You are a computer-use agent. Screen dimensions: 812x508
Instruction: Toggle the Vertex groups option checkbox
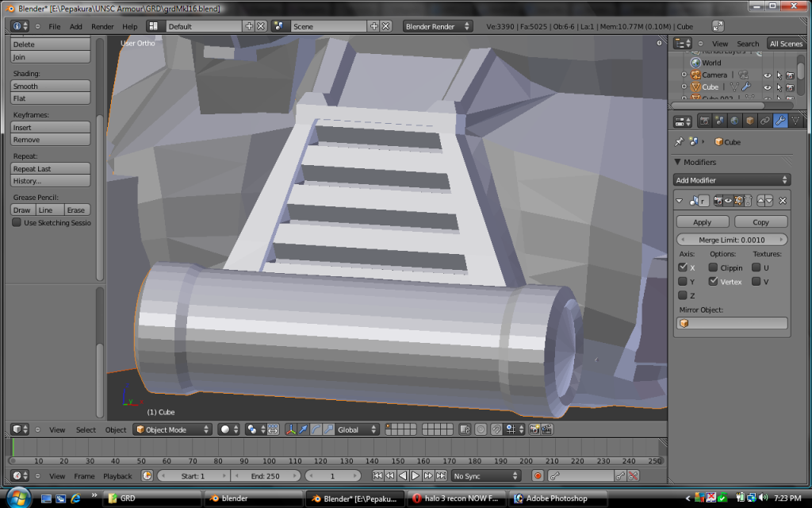[713, 282]
